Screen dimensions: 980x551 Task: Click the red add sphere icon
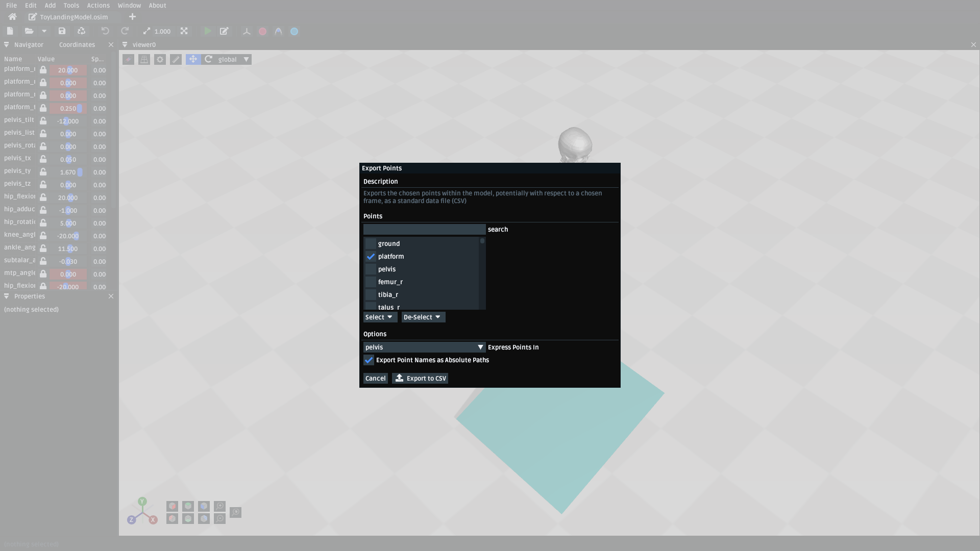pyautogui.click(x=262, y=31)
